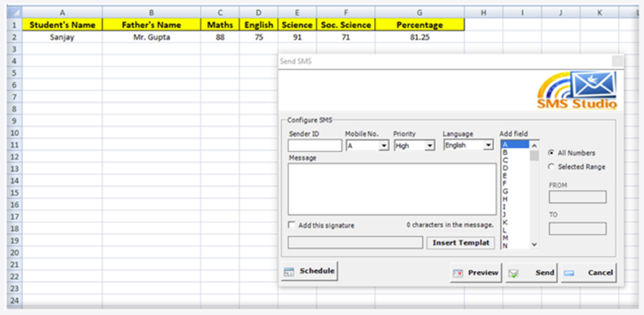Select spreadsheet row 2 header
Viewport: 644px width, 315px height.
[x=14, y=37]
